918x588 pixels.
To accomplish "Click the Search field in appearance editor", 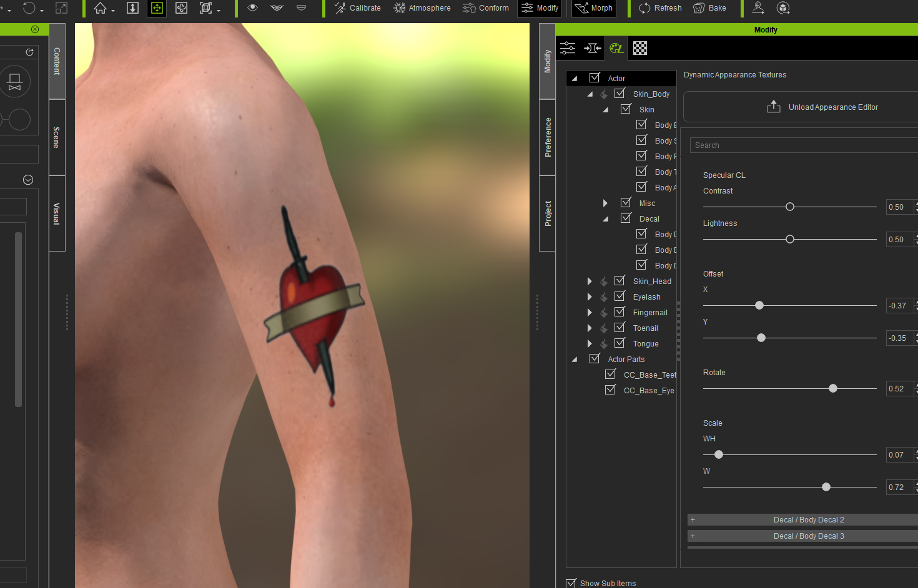I will 804,145.
